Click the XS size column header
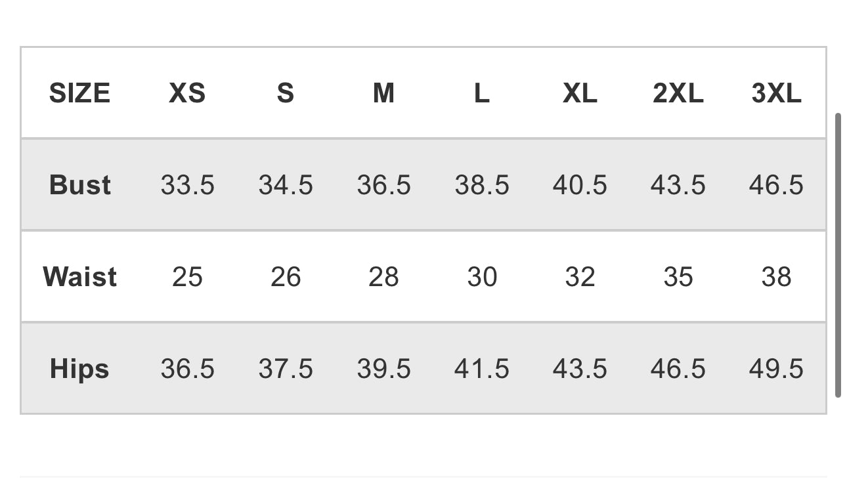847x504 pixels. coord(187,93)
